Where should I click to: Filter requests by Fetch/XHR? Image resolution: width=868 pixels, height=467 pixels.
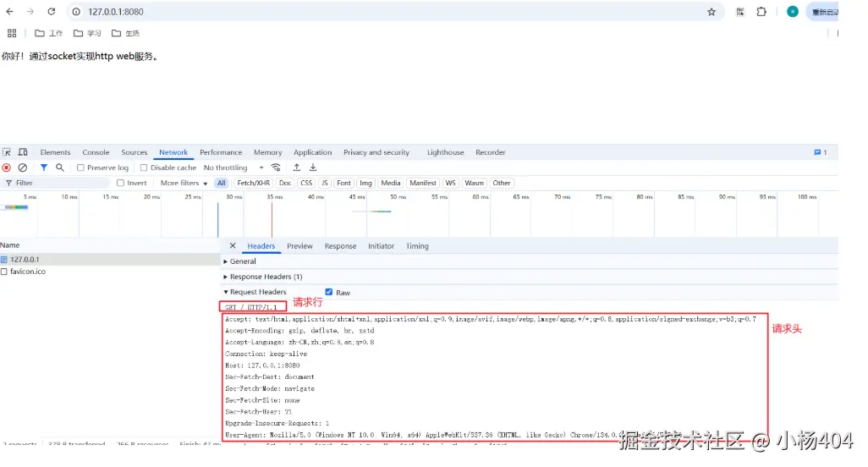[254, 183]
